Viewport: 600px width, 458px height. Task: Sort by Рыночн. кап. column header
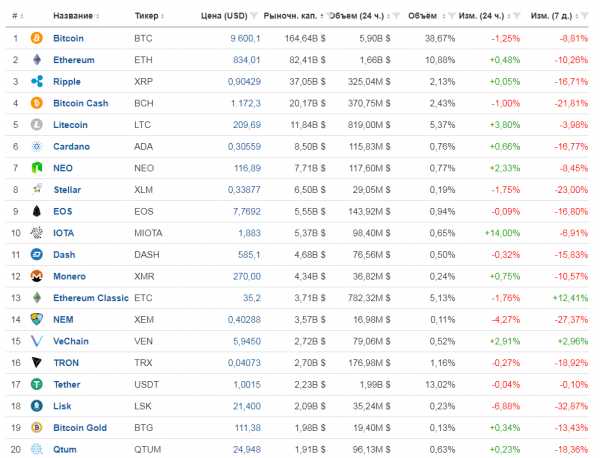click(x=289, y=16)
